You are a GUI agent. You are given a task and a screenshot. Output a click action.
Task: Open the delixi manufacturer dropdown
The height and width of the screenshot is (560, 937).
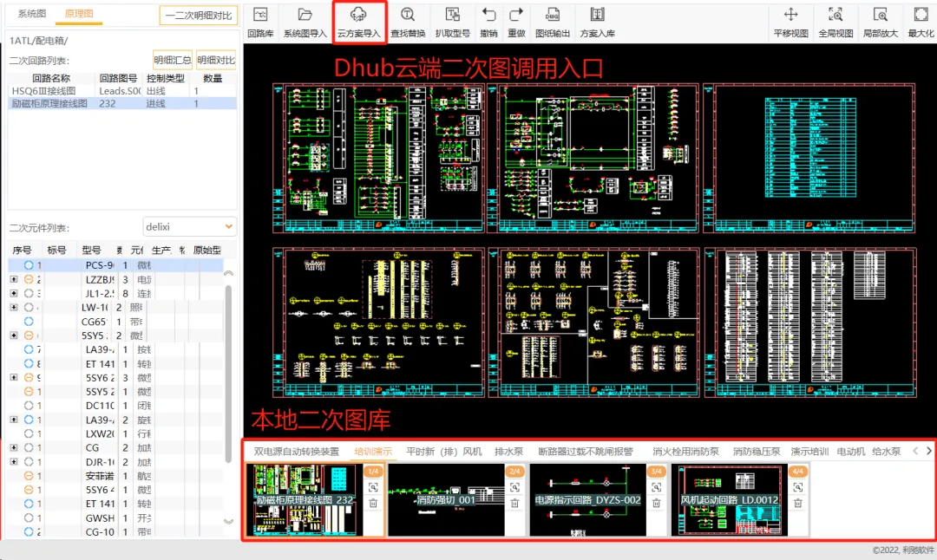pos(189,227)
